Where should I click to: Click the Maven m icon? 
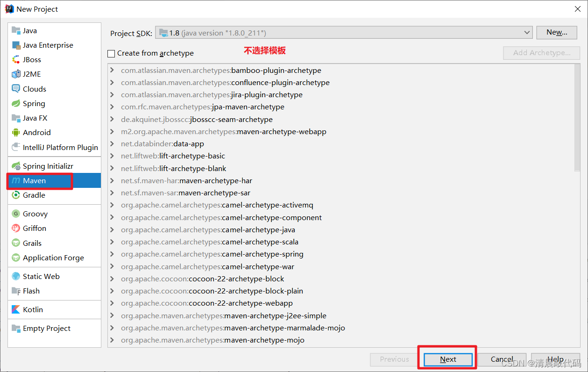(x=16, y=180)
